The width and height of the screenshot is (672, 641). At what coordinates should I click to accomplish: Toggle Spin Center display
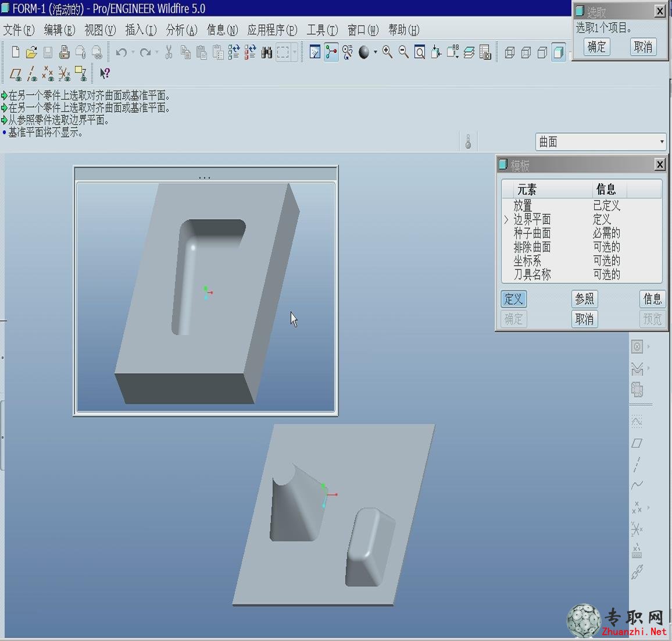point(331,52)
